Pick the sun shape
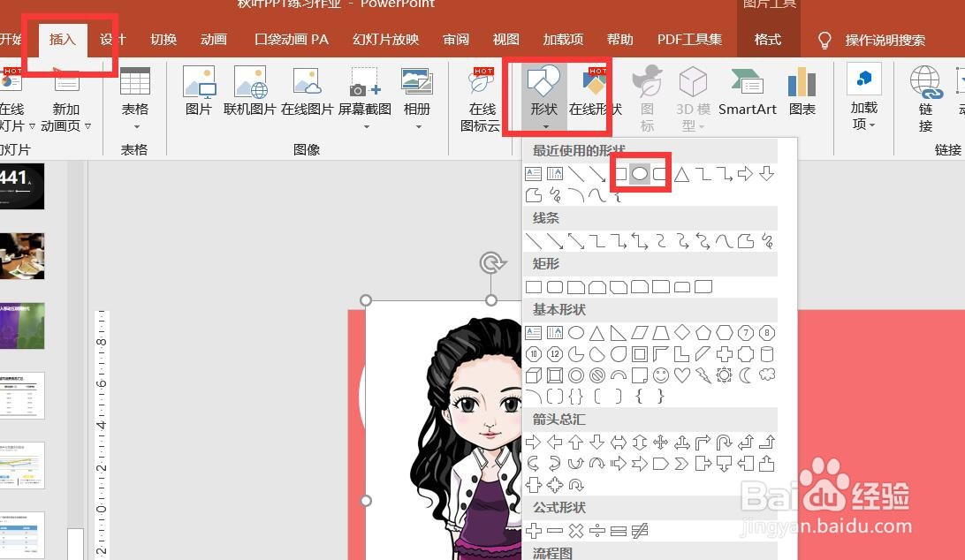The height and width of the screenshot is (560, 965). 725,375
